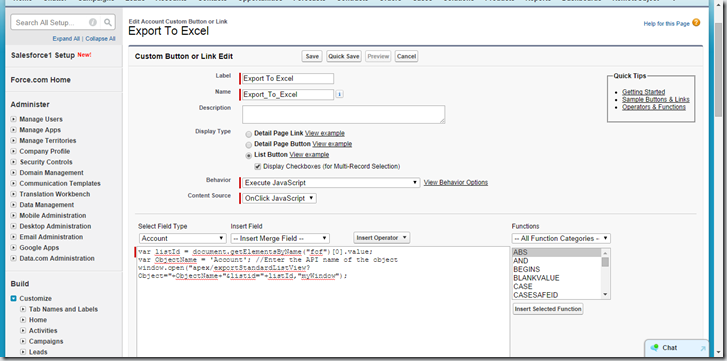Click the Expand All link
This screenshot has width=727, height=361.
click(66, 39)
